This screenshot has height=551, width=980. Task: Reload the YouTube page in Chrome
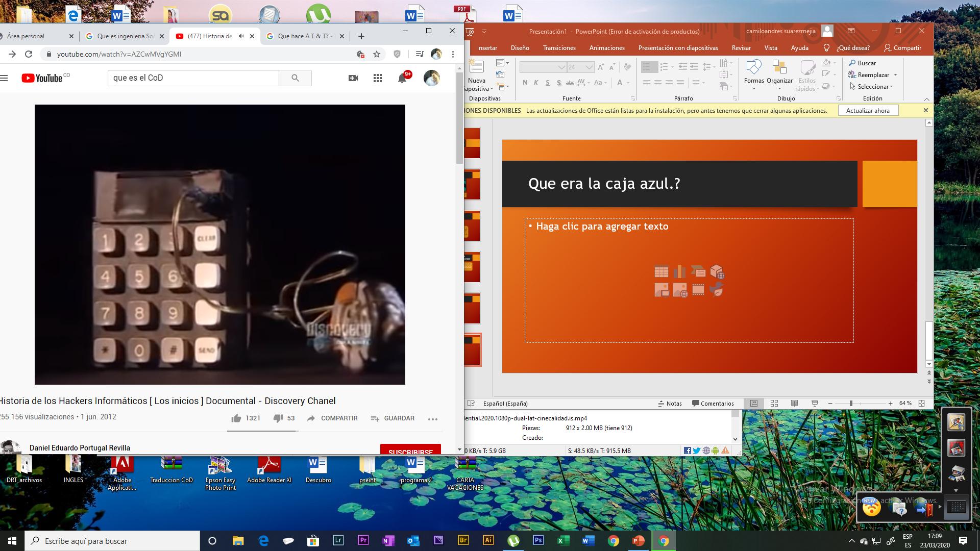tap(29, 54)
